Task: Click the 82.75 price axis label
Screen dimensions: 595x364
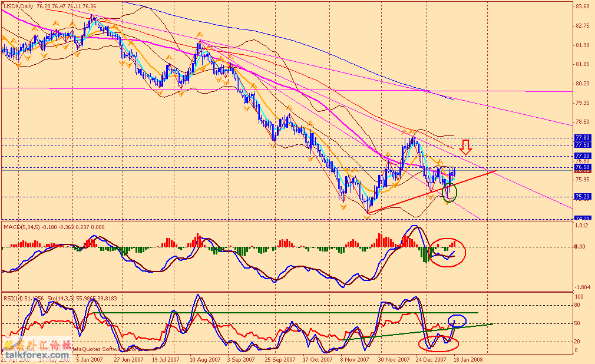Action: point(583,26)
